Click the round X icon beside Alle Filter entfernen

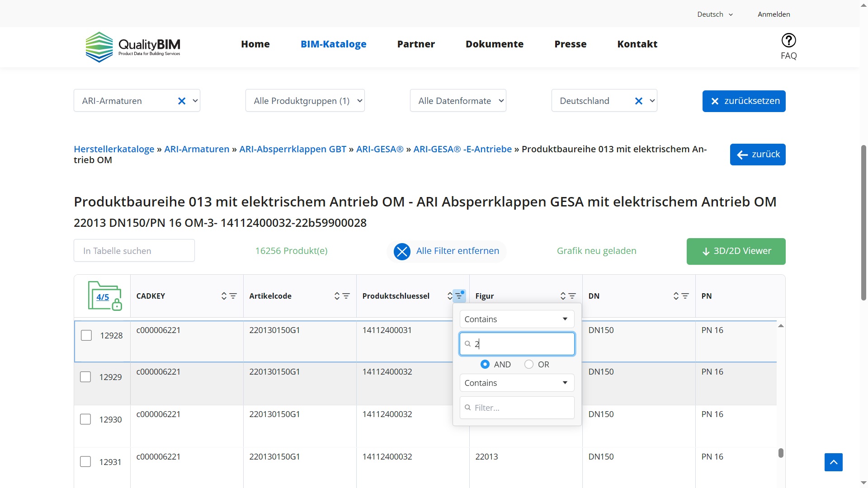pyautogui.click(x=401, y=252)
